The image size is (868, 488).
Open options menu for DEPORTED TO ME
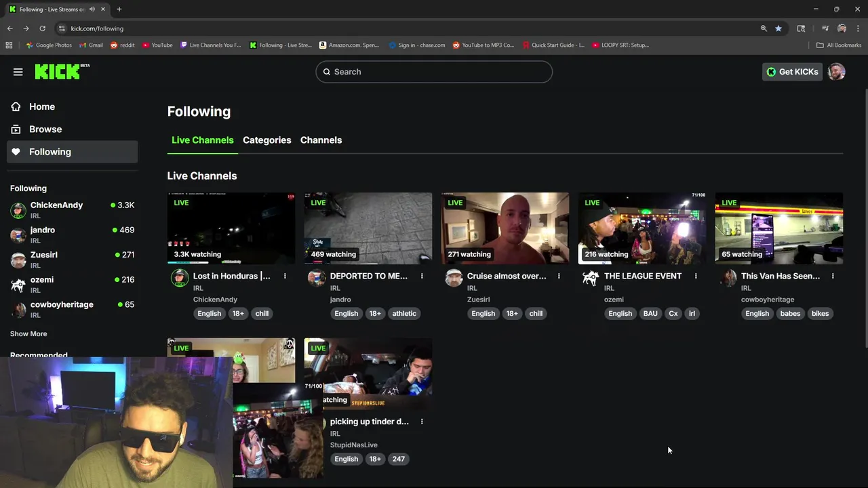(422, 276)
